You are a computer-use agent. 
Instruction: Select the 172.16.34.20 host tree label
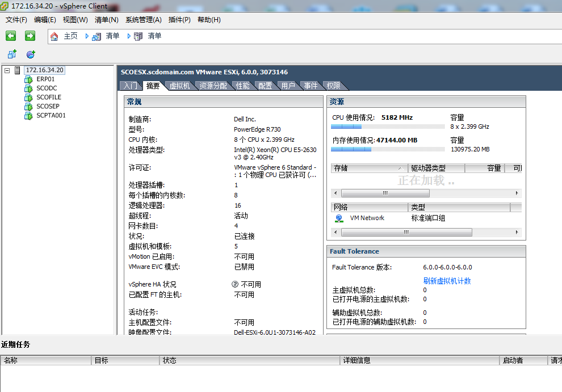click(44, 70)
